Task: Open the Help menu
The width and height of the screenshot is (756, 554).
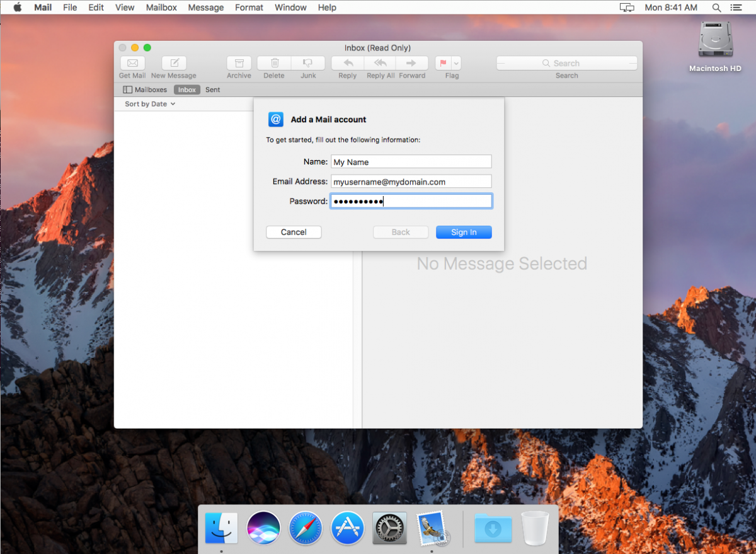Action: pos(327,8)
